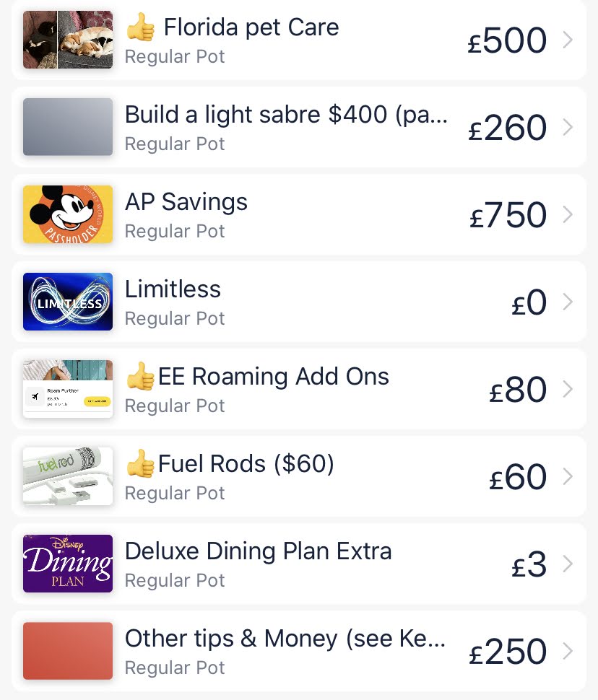Viewport: 598px width, 700px height.
Task: Open Build a light sabre pot title
Action: (x=286, y=115)
